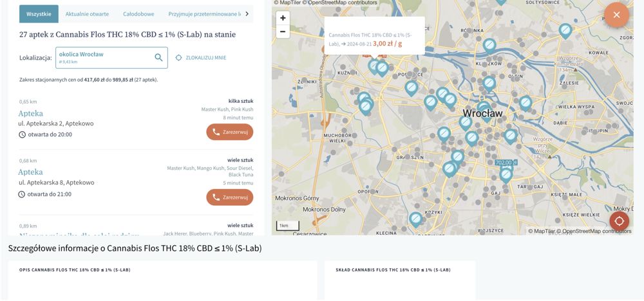This screenshot has width=644, height=301.
Task: Reserve at the Aptekarska 2 pharmacy
Action: pos(230,132)
